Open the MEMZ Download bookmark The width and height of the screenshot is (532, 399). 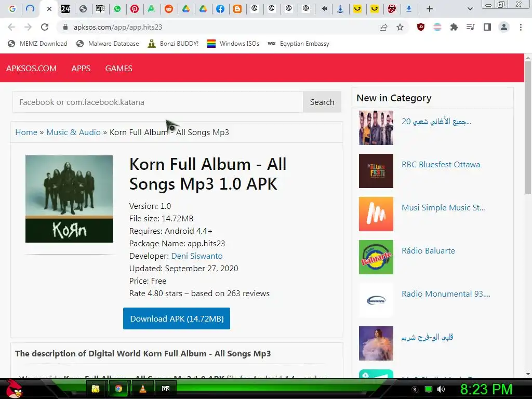(x=37, y=44)
